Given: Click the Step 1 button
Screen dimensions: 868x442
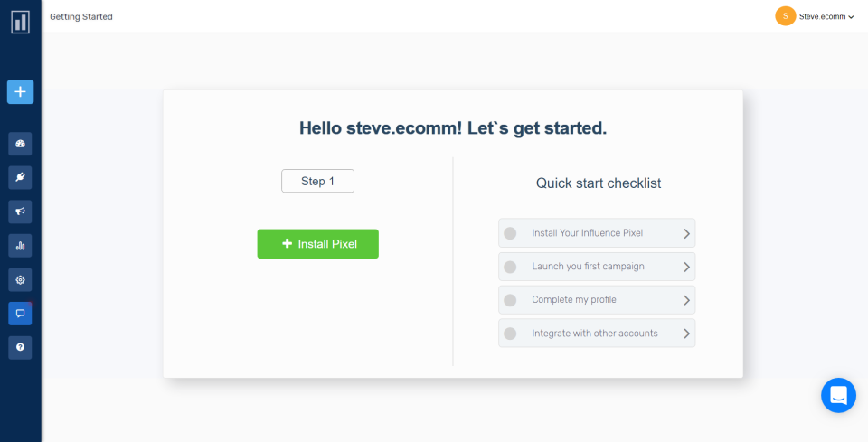Looking at the screenshot, I should [317, 182].
